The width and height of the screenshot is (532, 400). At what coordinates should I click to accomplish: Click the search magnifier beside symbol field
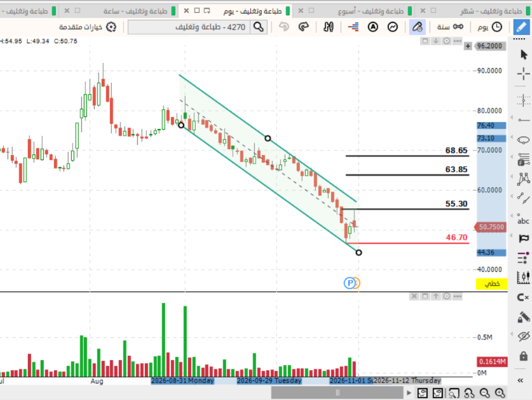[259, 27]
